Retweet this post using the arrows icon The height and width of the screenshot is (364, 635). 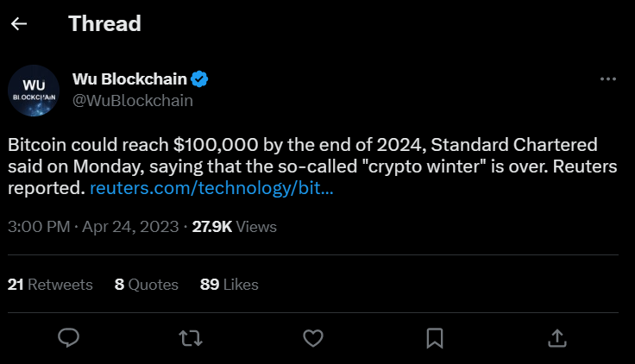(191, 337)
